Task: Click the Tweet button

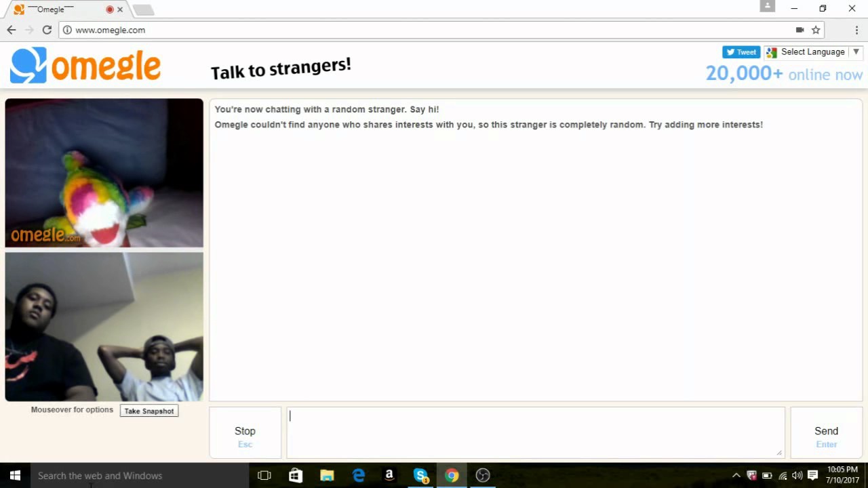Action: click(x=741, y=52)
